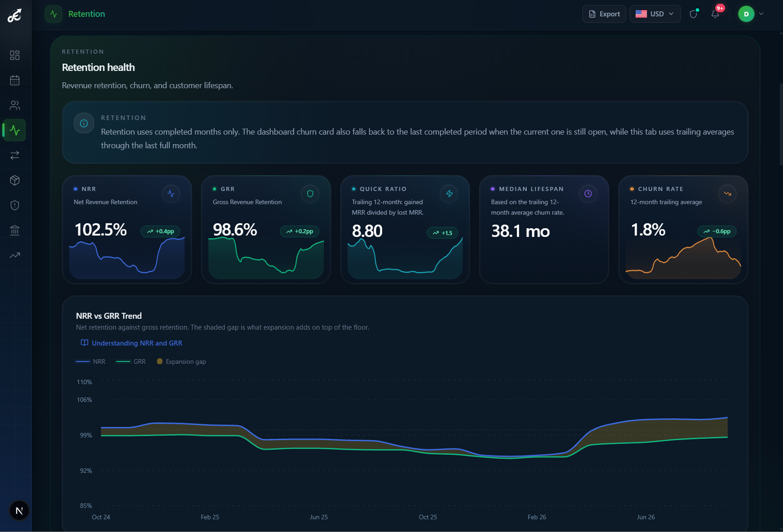
Task: Expand the account menu chevron beside avatar
Action: click(x=761, y=14)
